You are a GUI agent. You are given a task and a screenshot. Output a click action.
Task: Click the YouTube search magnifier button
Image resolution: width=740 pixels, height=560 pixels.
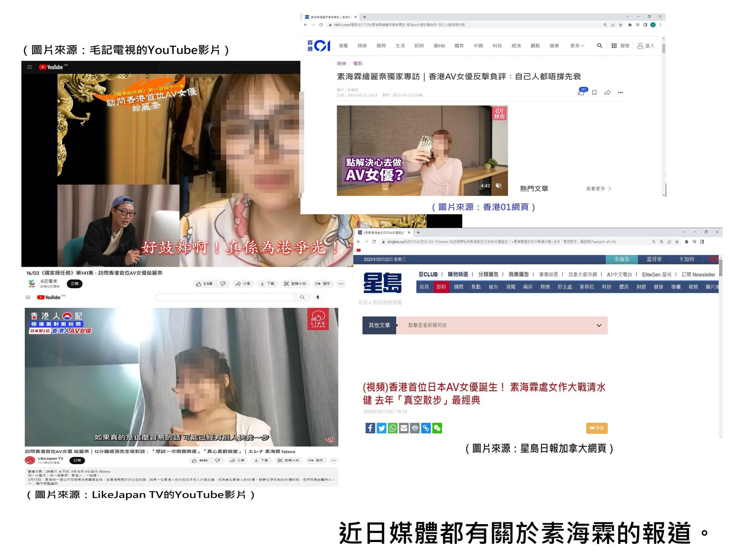(x=302, y=297)
